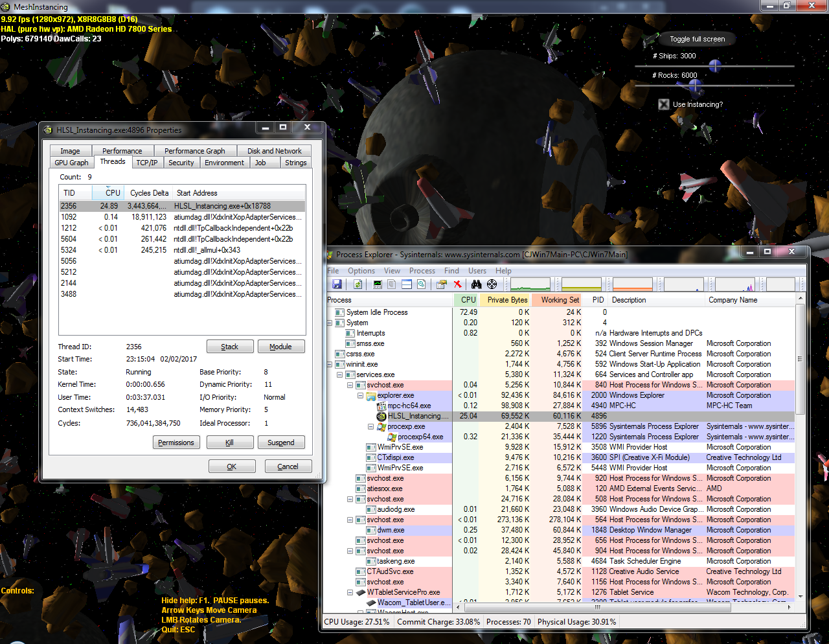Image resolution: width=829 pixels, height=644 pixels.
Task: Collapse the procexp.exe tree node
Action: (x=371, y=426)
